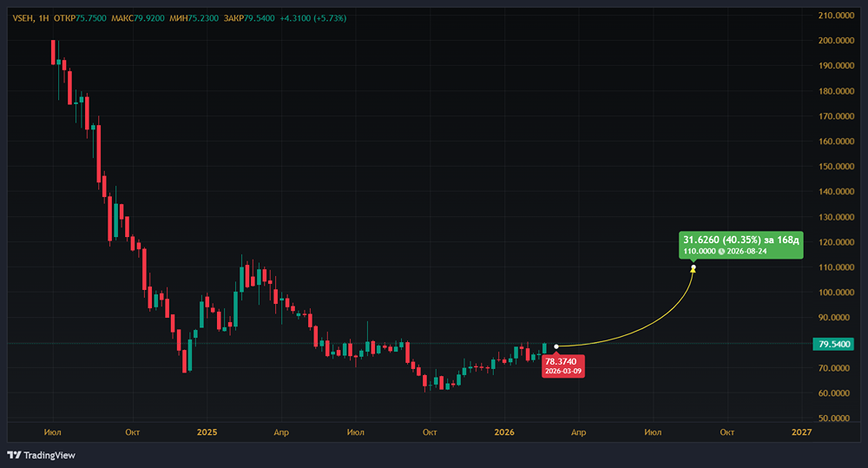Click the green 31.6260 (40.35%) forecast label
The width and height of the screenshot is (868, 468).
(x=740, y=246)
